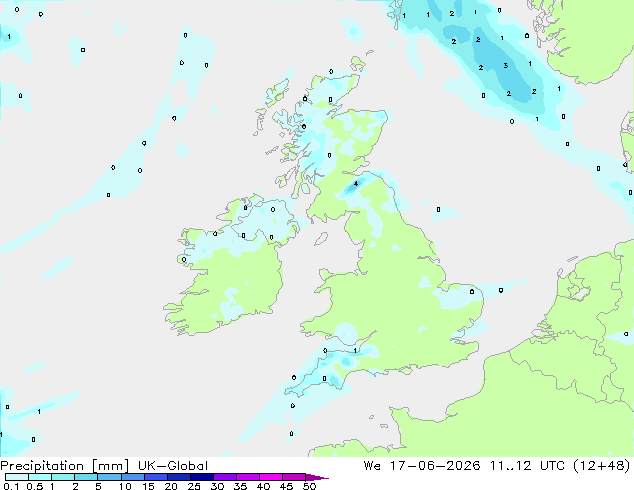
Task: Click the '3' precipitation value in North Sea
Action: (505, 65)
